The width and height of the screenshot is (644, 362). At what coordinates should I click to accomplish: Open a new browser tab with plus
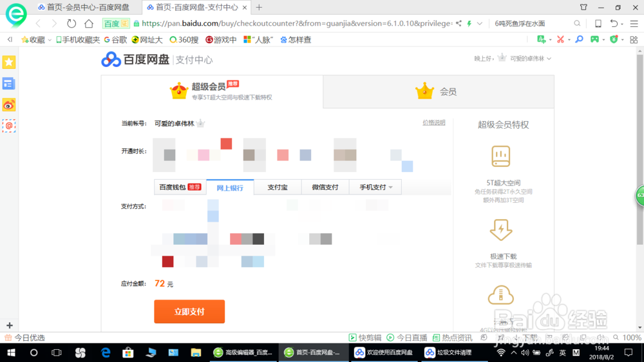(259, 7)
